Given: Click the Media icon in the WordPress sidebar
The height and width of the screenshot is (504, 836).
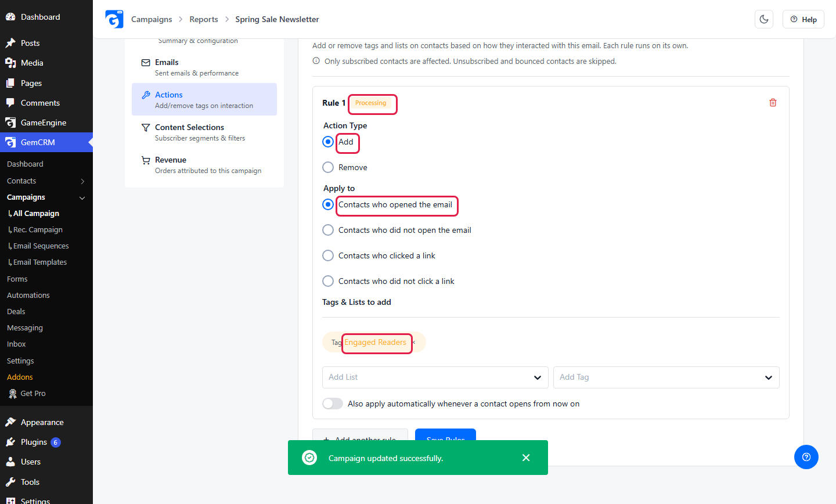Looking at the screenshot, I should tap(10, 63).
